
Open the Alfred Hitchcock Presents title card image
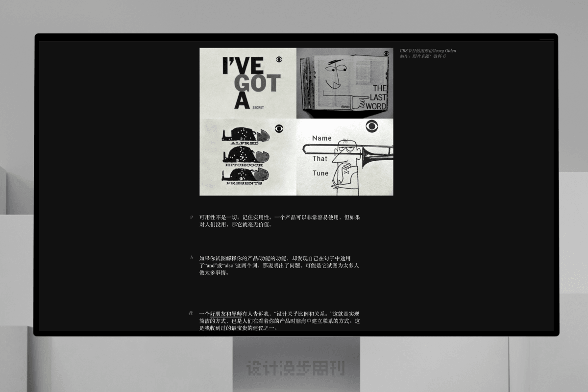coord(247,157)
